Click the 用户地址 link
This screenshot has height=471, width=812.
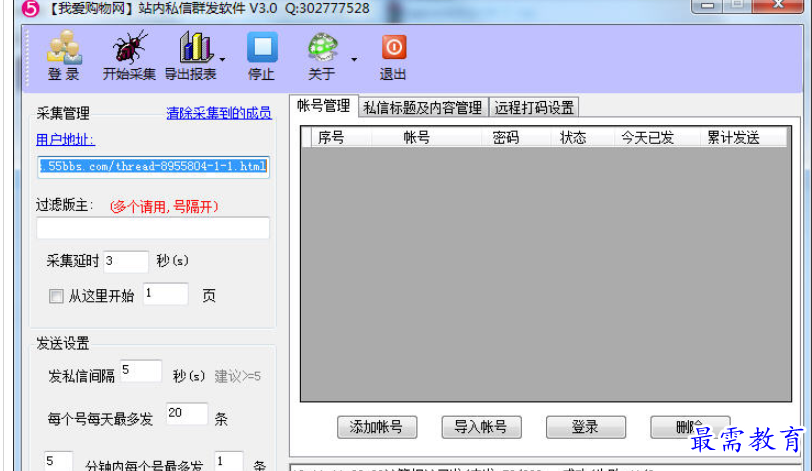[65, 139]
